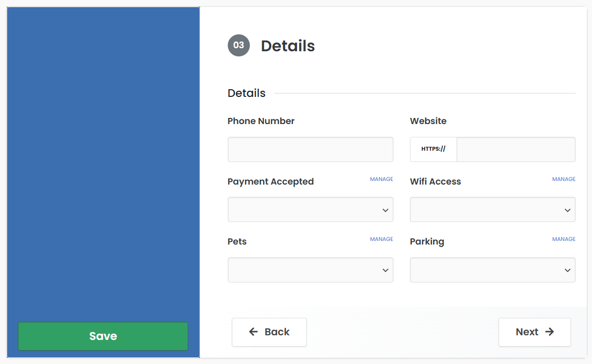The image size is (592, 364).
Task: Click the left arrow icon on Back
Action: click(x=253, y=332)
